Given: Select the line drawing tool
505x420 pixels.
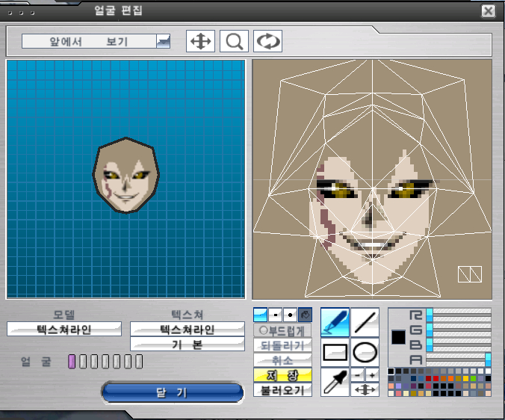Looking at the screenshot, I should pos(365,322).
